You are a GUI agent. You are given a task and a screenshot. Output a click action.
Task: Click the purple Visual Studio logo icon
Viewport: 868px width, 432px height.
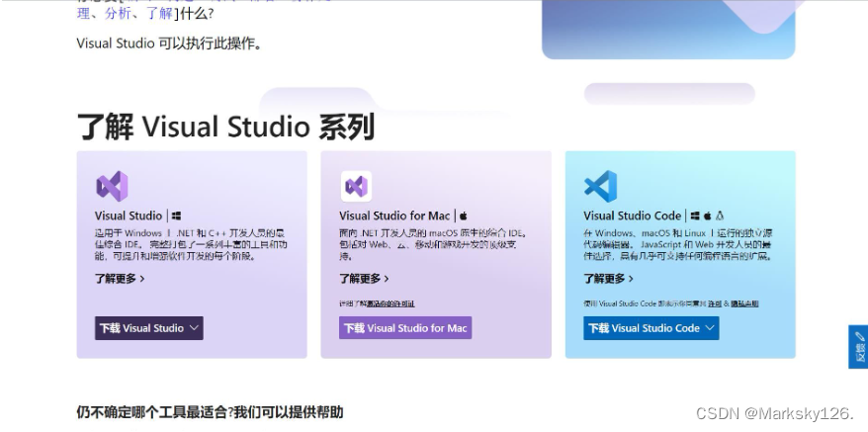tap(112, 186)
